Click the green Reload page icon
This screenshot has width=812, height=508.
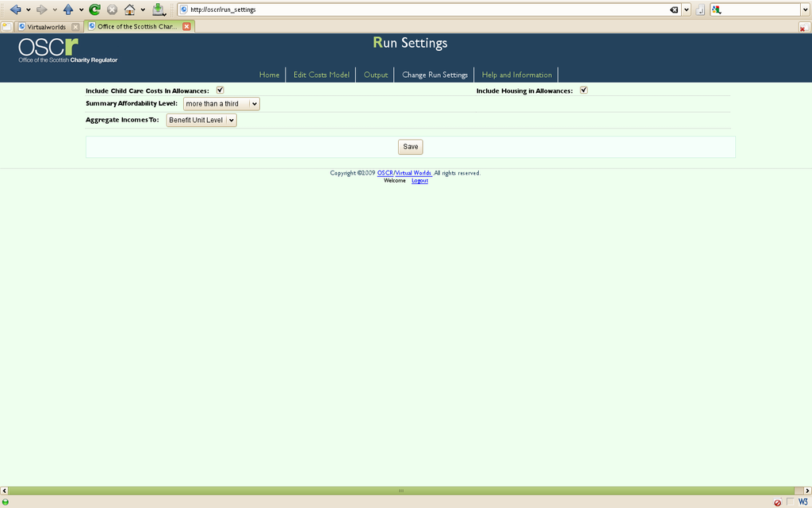94,10
